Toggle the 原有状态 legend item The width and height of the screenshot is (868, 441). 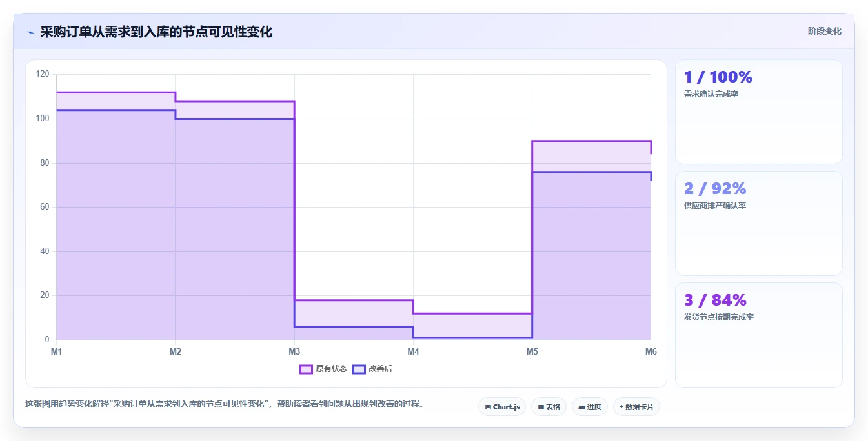coord(323,369)
